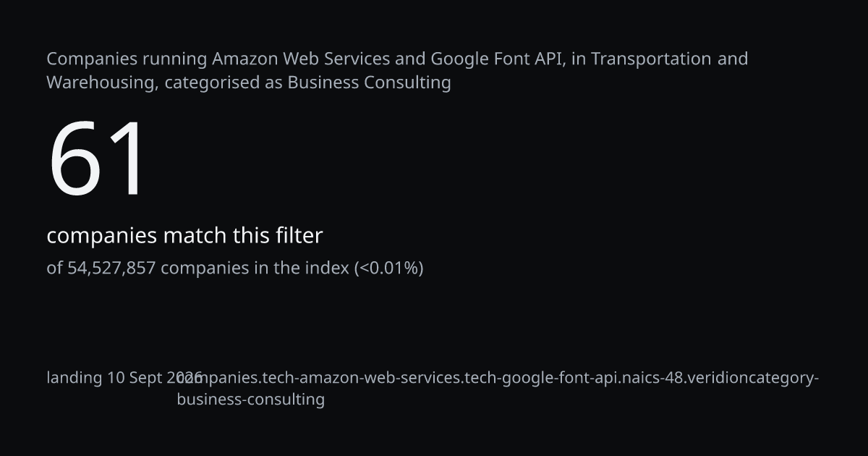This screenshot has height=456, width=868.
Task: Click 'companies match this filter' label
Action: [184, 236]
